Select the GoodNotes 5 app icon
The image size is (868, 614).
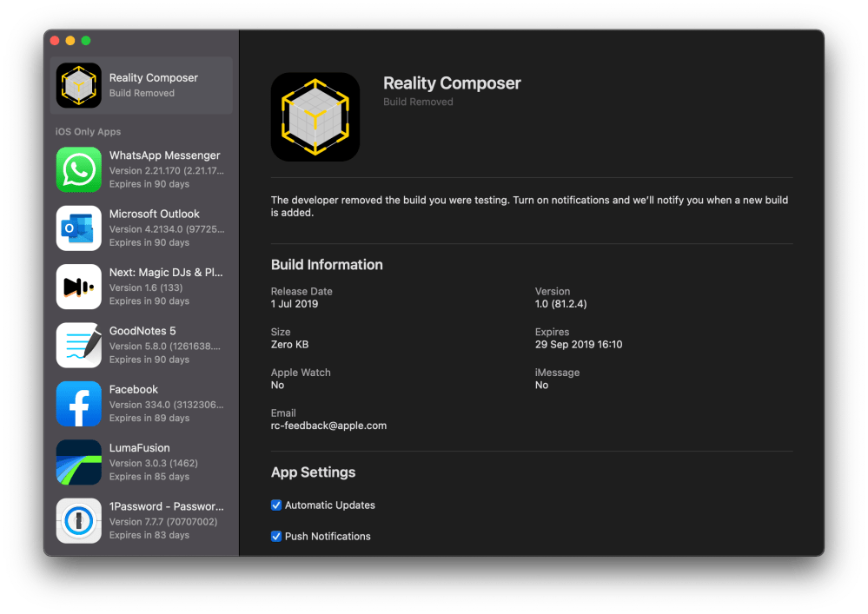tap(79, 345)
